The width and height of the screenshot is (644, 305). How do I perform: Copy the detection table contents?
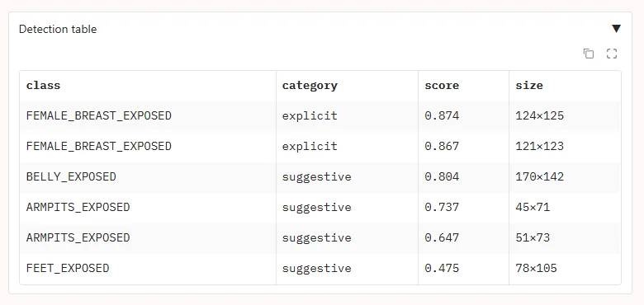[x=589, y=54]
